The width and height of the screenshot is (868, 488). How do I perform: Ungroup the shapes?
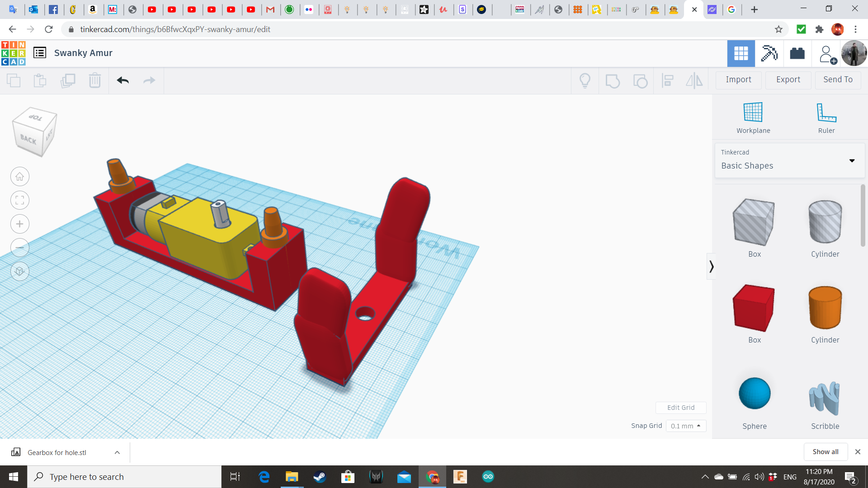[640, 80]
